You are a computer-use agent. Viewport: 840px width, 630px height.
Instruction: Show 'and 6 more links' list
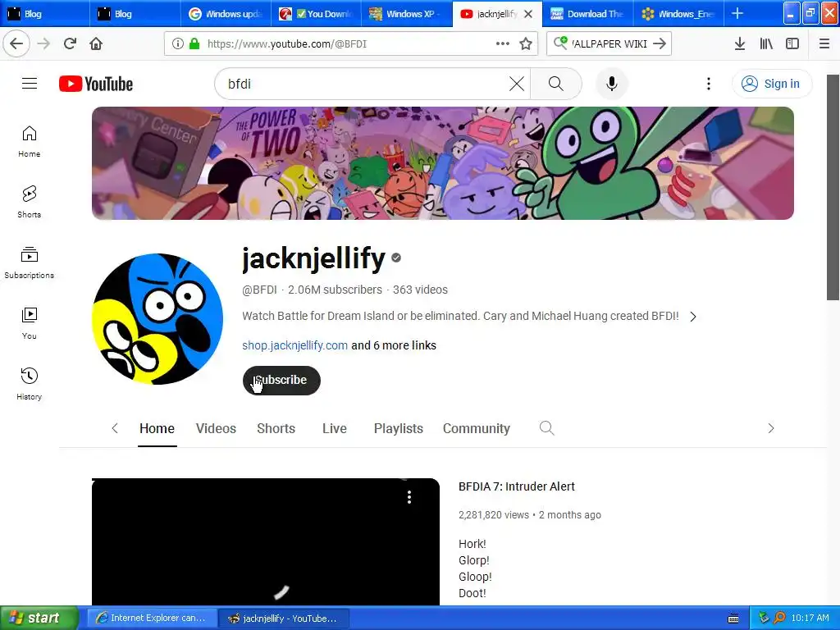pyautogui.click(x=393, y=345)
